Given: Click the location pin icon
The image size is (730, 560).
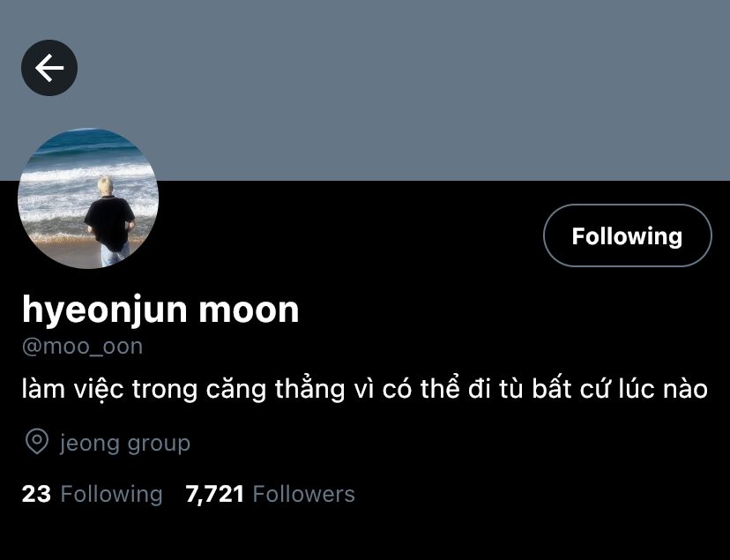Looking at the screenshot, I should (37, 441).
